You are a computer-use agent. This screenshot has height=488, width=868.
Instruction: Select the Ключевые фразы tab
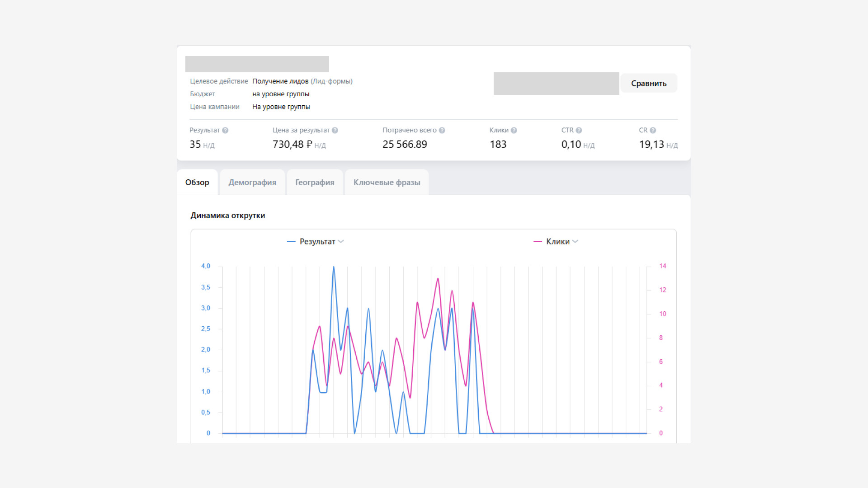387,183
